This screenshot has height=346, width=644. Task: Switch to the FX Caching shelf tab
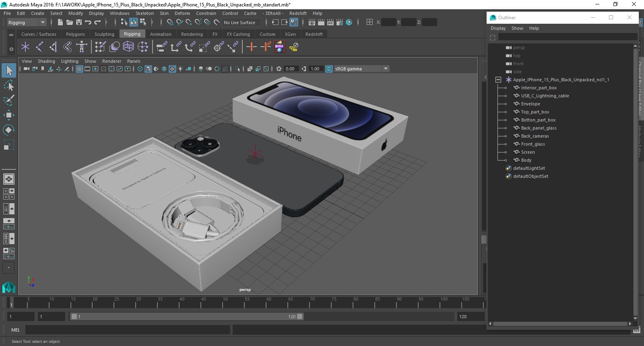[x=238, y=34]
